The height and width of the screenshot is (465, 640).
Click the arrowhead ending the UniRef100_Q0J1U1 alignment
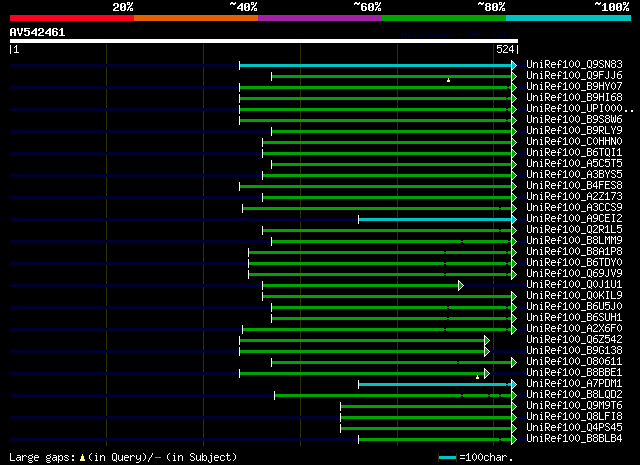[461, 285]
